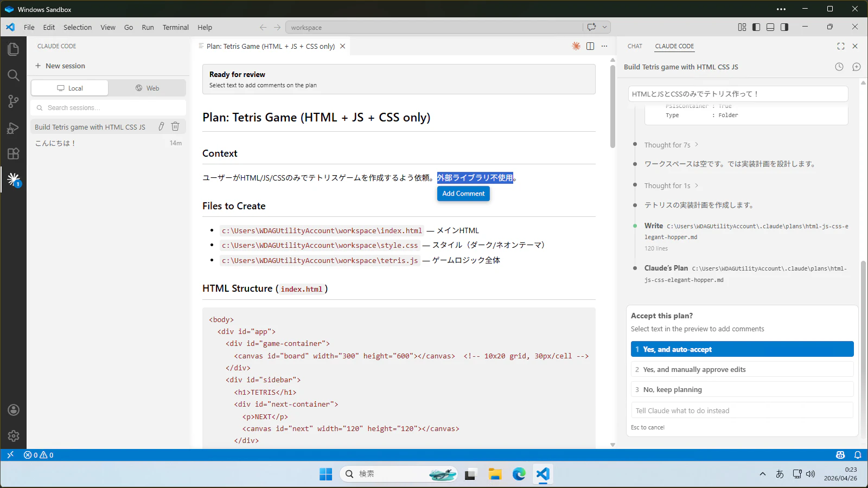The image size is (868, 488).
Task: Open Copilot status in status bar
Action: 840,455
